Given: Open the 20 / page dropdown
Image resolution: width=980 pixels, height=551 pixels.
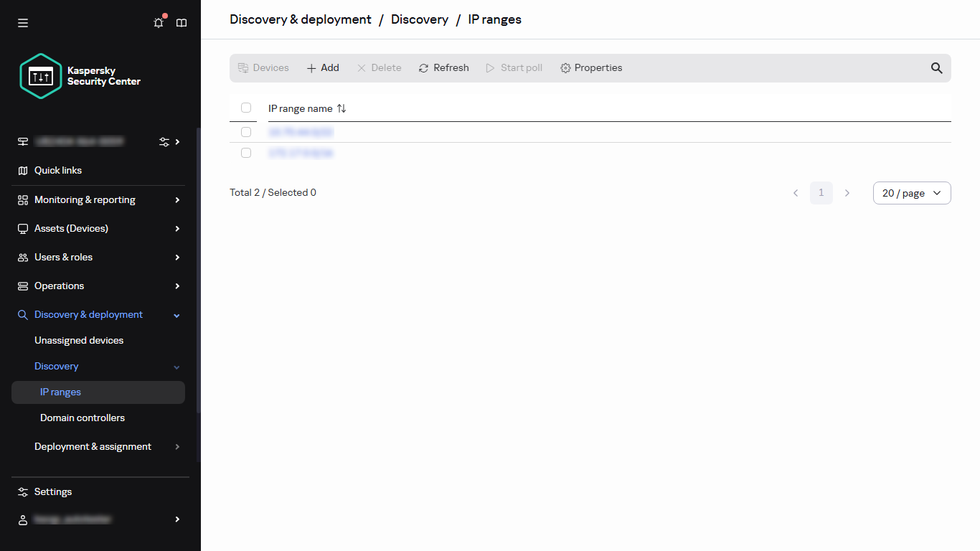Looking at the screenshot, I should tap(911, 193).
